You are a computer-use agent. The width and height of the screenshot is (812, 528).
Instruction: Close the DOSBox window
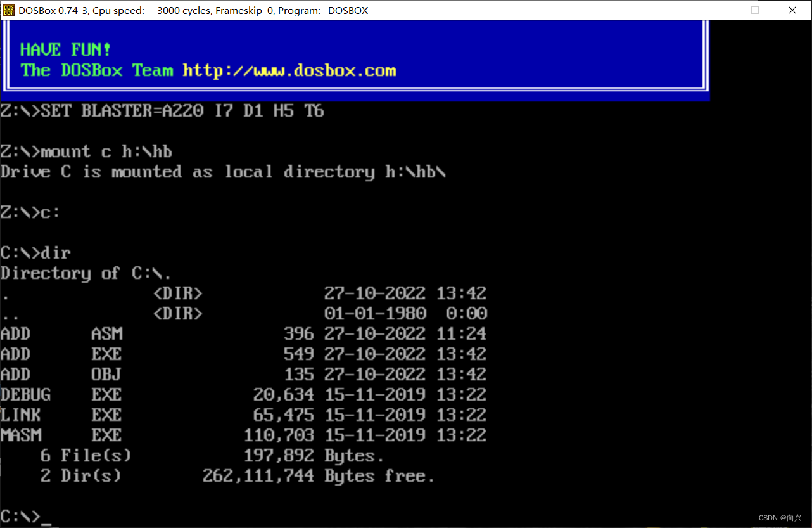[792, 10]
